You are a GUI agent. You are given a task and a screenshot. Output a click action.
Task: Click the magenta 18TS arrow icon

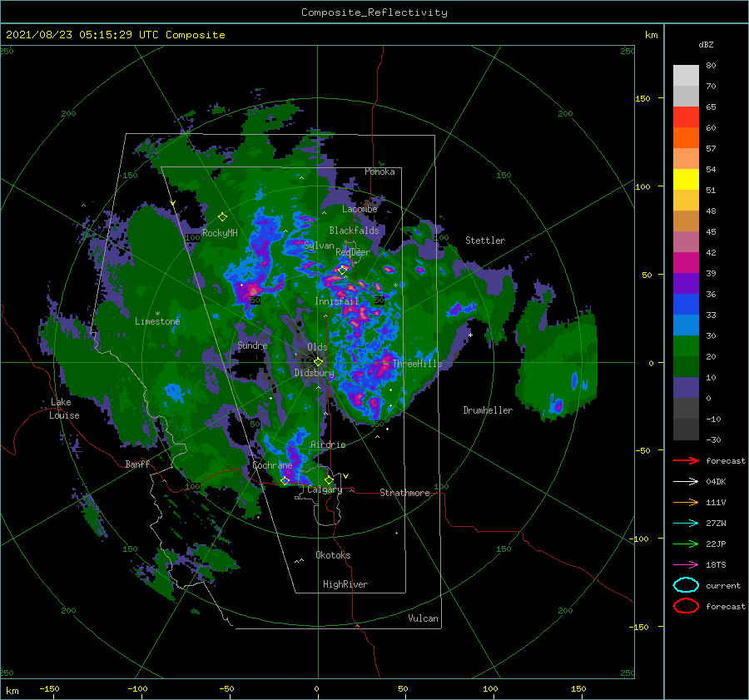pyautogui.click(x=686, y=565)
